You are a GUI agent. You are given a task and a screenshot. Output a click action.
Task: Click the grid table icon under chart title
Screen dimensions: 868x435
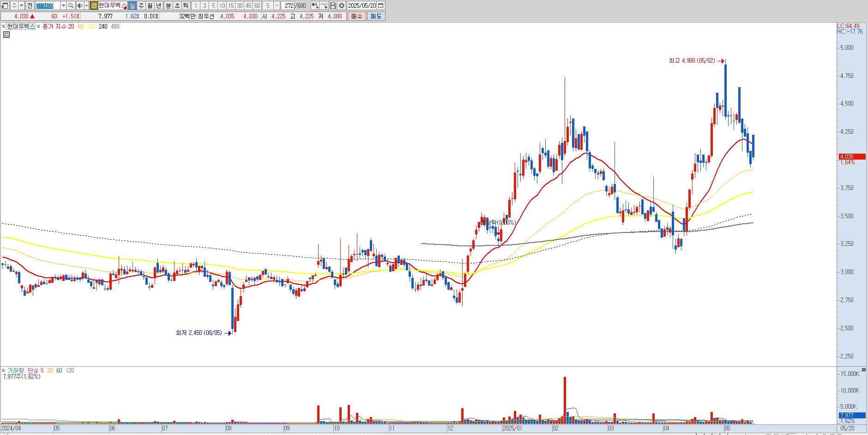(6, 34)
